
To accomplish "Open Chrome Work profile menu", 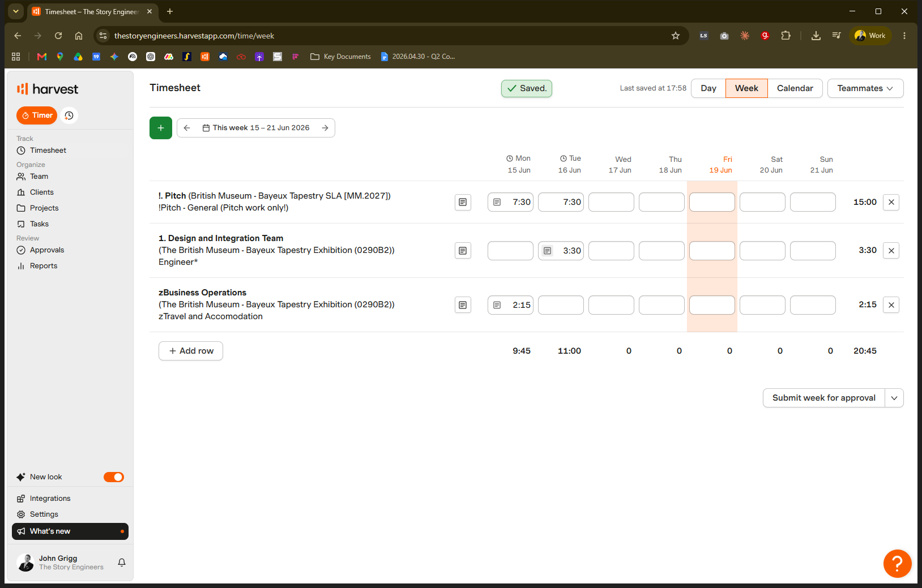I will [x=870, y=36].
